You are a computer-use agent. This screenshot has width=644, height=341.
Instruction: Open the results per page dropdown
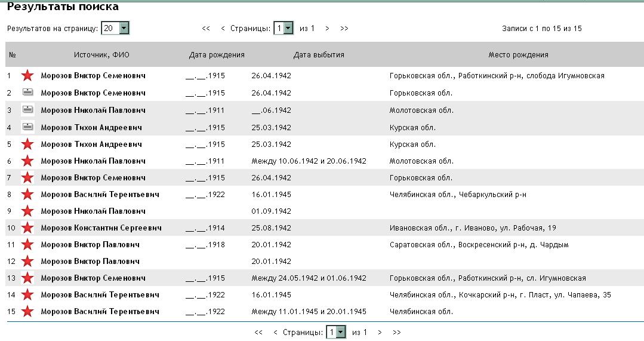124,28
